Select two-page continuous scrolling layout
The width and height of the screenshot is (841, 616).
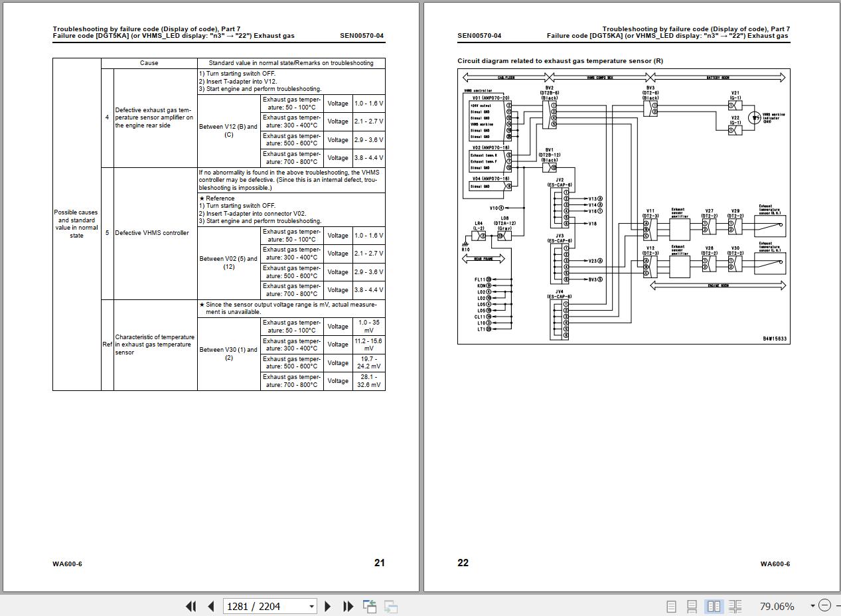[735, 606]
